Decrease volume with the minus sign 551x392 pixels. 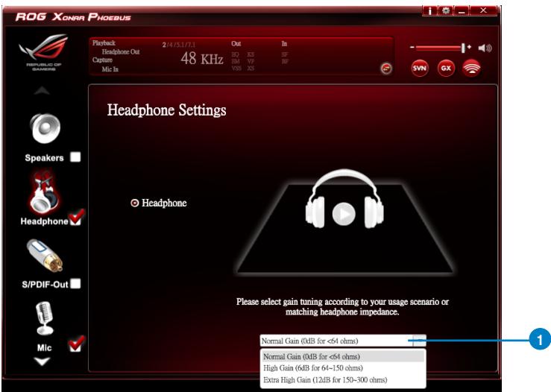tap(412, 47)
